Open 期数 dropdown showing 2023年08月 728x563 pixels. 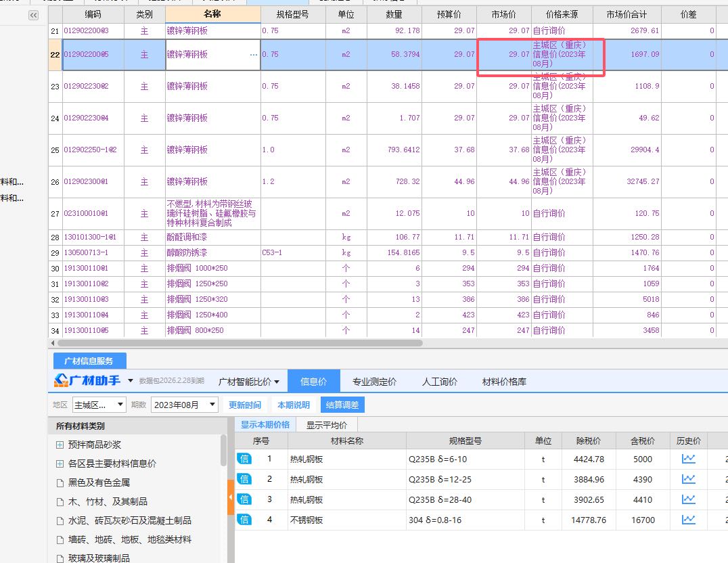click(185, 405)
